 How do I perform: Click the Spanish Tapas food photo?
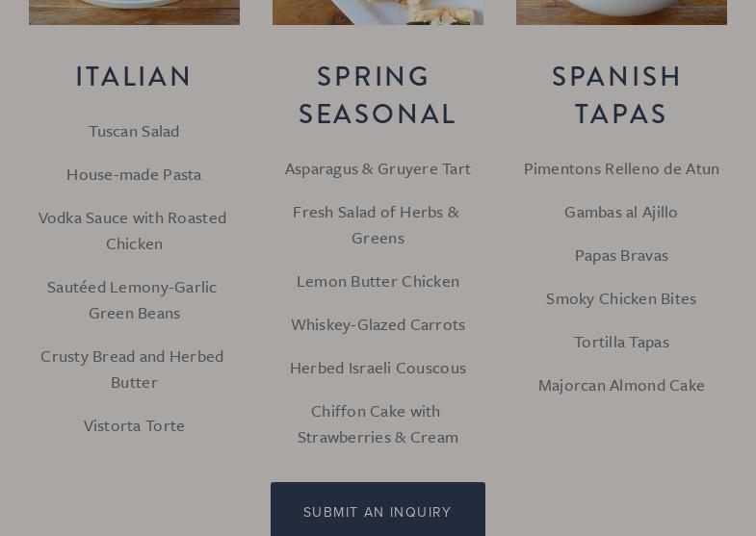tap(621, 12)
